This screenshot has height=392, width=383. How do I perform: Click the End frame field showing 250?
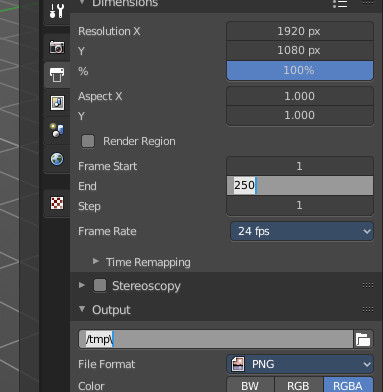(300, 185)
